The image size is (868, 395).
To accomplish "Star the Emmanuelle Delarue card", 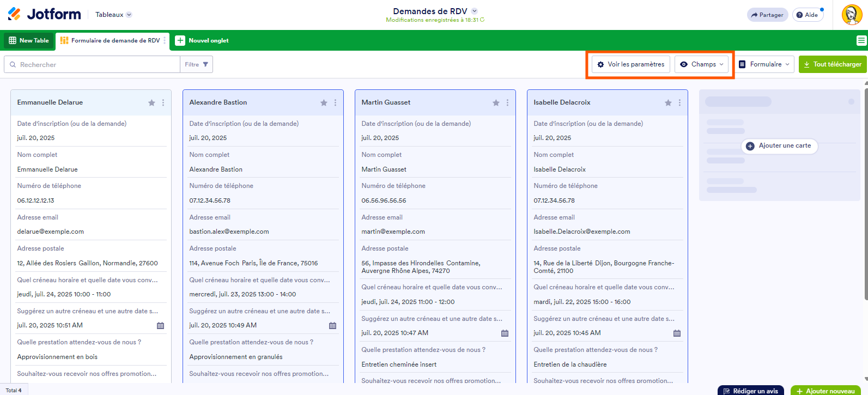I will pyautogui.click(x=151, y=102).
